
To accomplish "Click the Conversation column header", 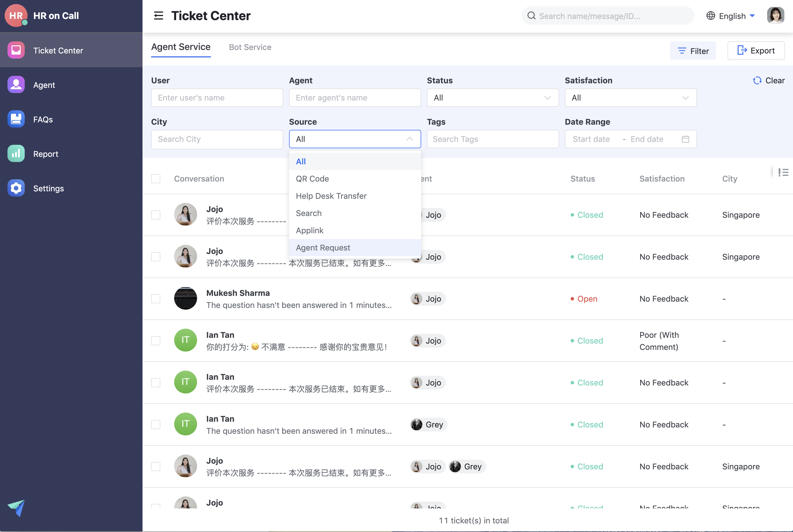I will (x=199, y=179).
